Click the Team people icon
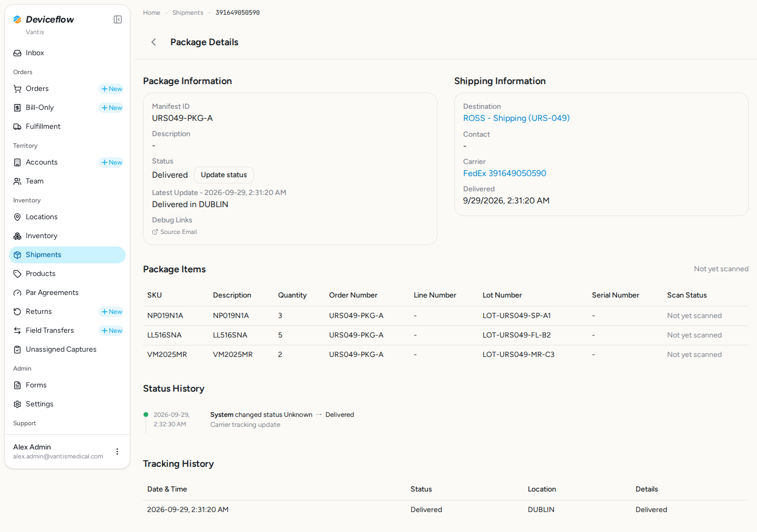Viewport: 757px width, 532px height. [17, 181]
